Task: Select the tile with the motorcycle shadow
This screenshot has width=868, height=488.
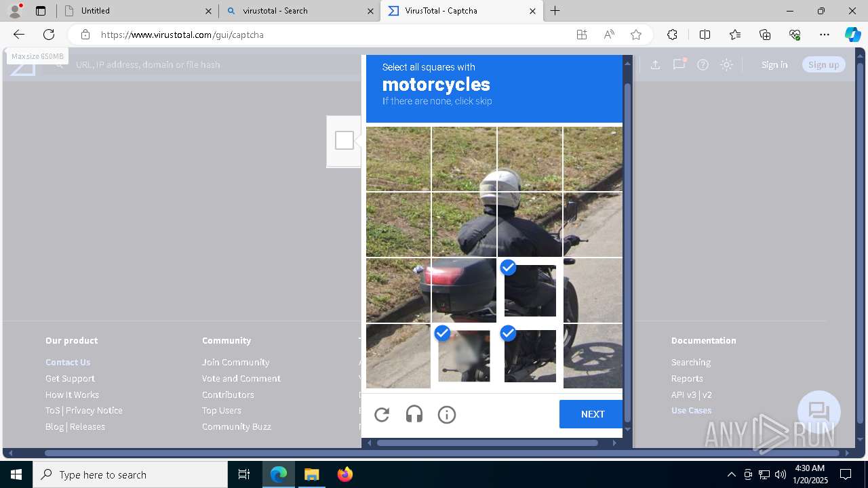Action: 593,356
